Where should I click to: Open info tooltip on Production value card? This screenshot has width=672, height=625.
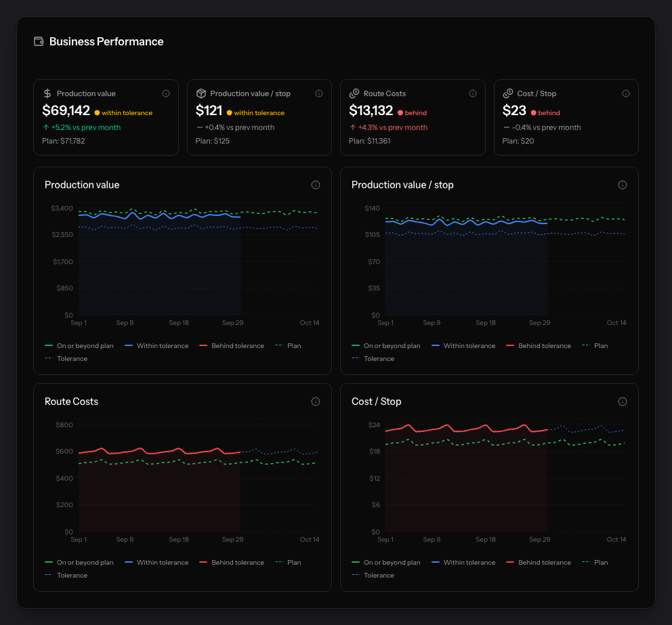tap(166, 93)
